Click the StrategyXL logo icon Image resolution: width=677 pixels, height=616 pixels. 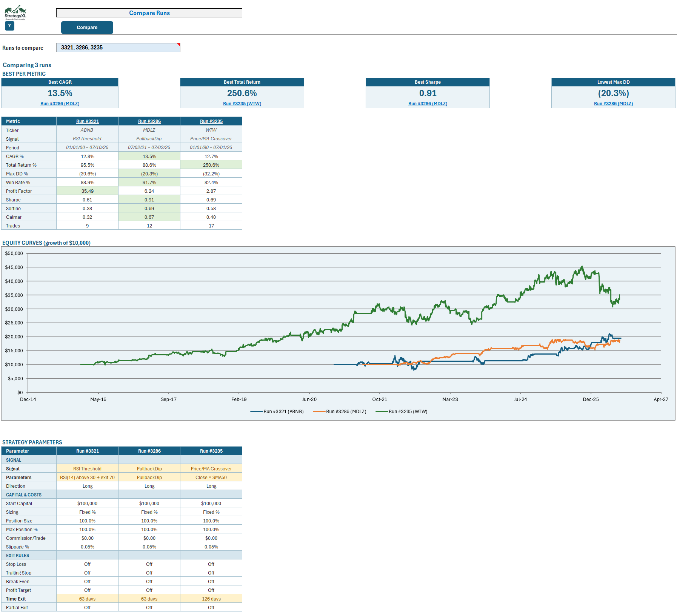(x=15, y=12)
